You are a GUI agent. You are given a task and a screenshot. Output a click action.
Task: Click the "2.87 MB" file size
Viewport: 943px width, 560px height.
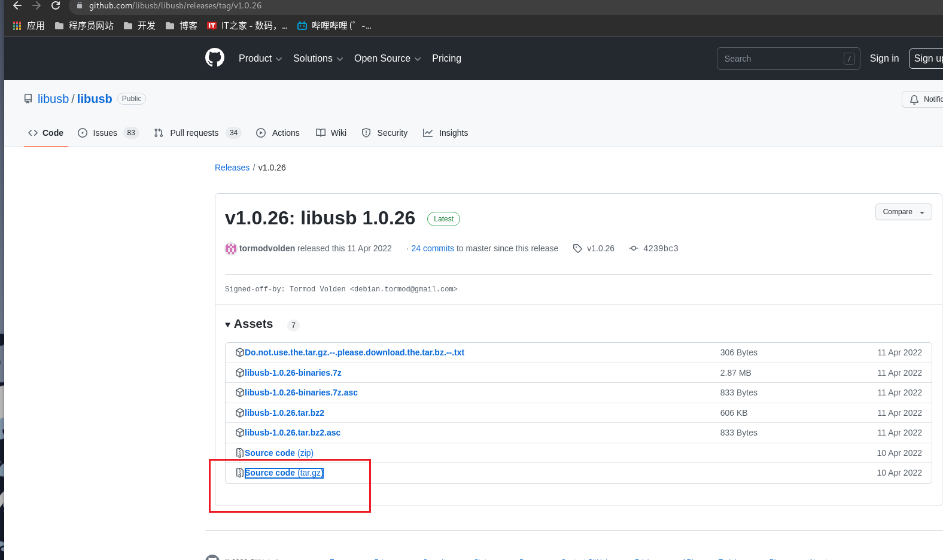pos(735,373)
